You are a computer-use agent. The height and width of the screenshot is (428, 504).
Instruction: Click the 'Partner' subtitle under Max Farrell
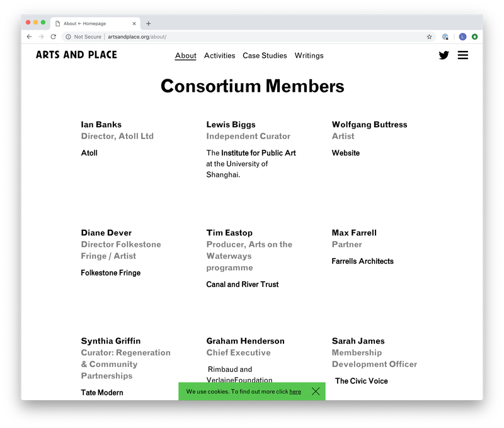pyautogui.click(x=346, y=244)
